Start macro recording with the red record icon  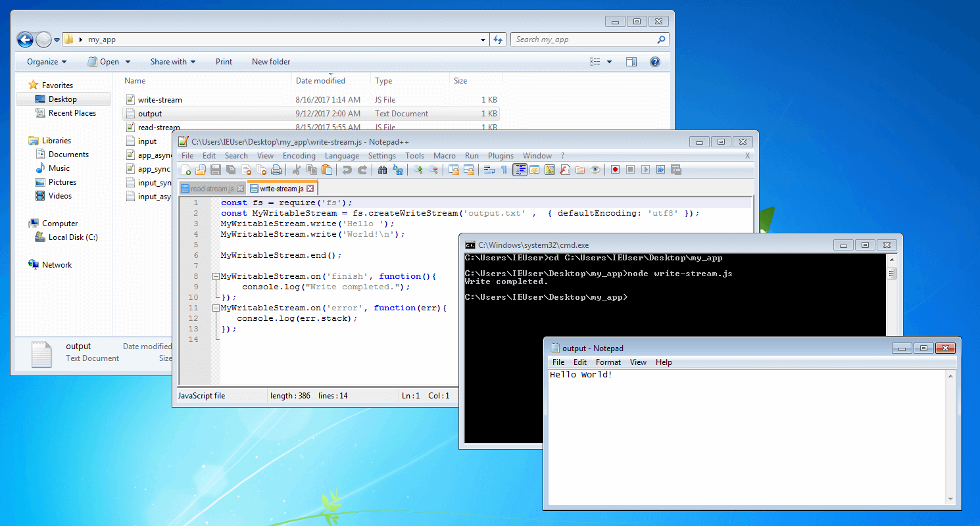615,170
